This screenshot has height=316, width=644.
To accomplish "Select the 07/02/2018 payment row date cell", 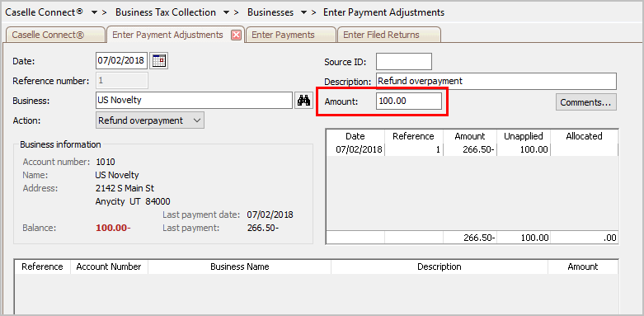I will click(355, 149).
